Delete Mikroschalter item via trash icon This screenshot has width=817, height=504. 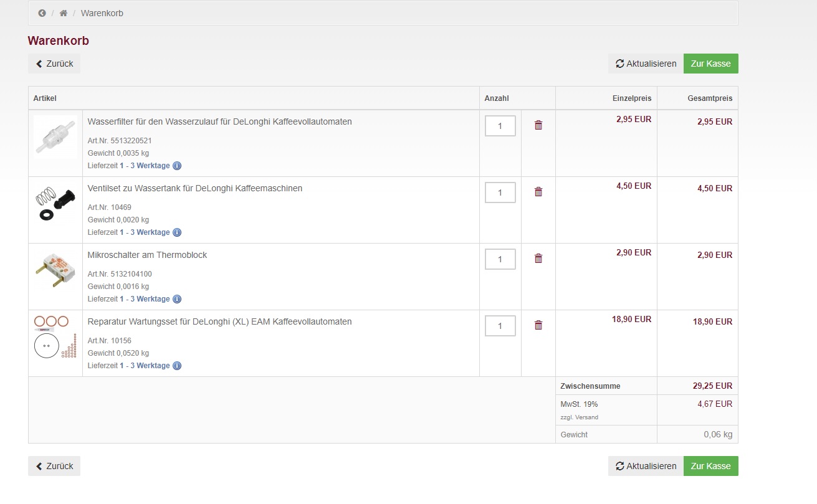(538, 259)
